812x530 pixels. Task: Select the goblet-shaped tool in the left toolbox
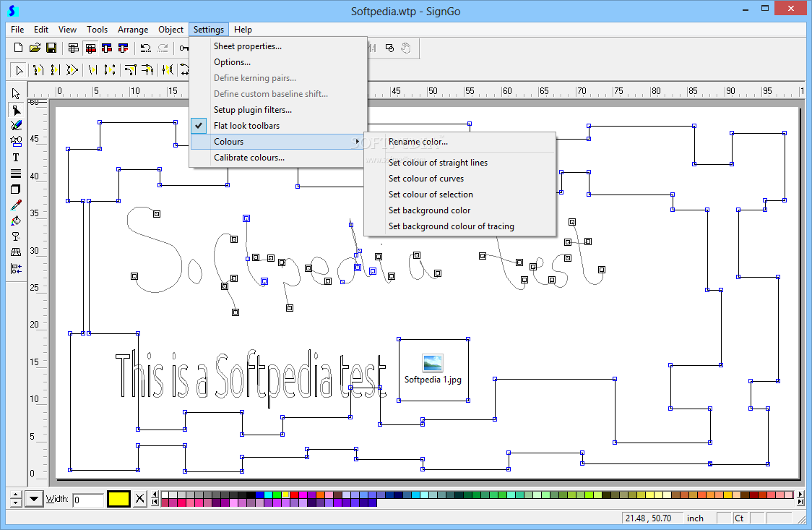tap(16, 236)
